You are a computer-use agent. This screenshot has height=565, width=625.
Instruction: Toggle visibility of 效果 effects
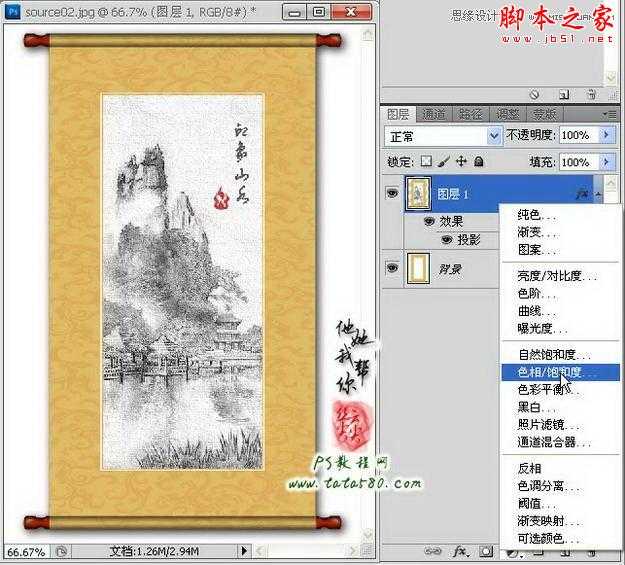click(429, 221)
